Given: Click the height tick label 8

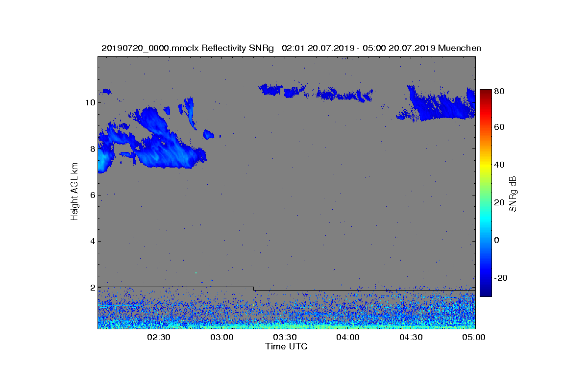Looking at the screenshot, I should pos(92,149).
